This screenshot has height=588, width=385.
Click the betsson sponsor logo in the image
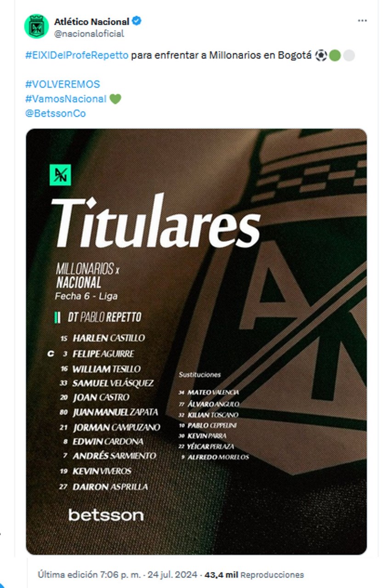point(106,514)
